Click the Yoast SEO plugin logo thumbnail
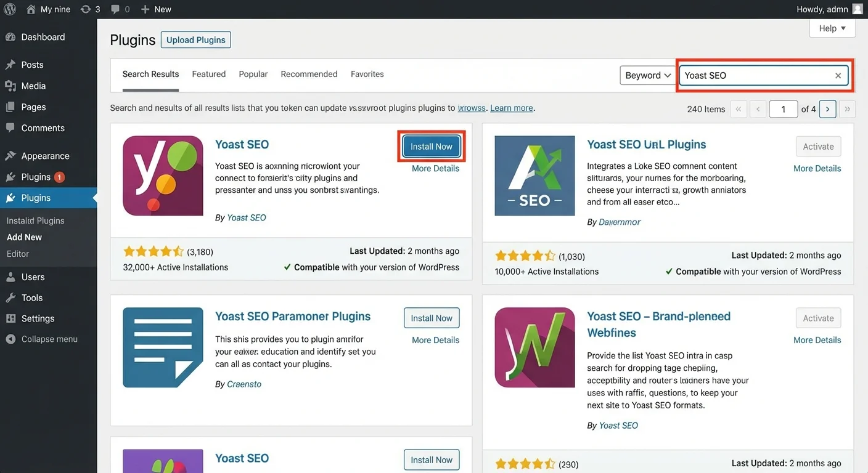 point(163,176)
